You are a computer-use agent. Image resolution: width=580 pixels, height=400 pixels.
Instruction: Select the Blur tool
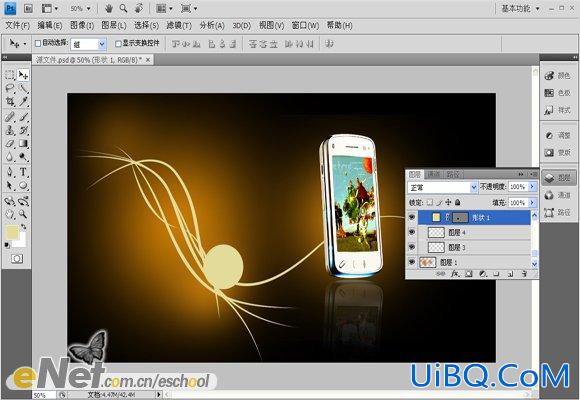(x=10, y=157)
